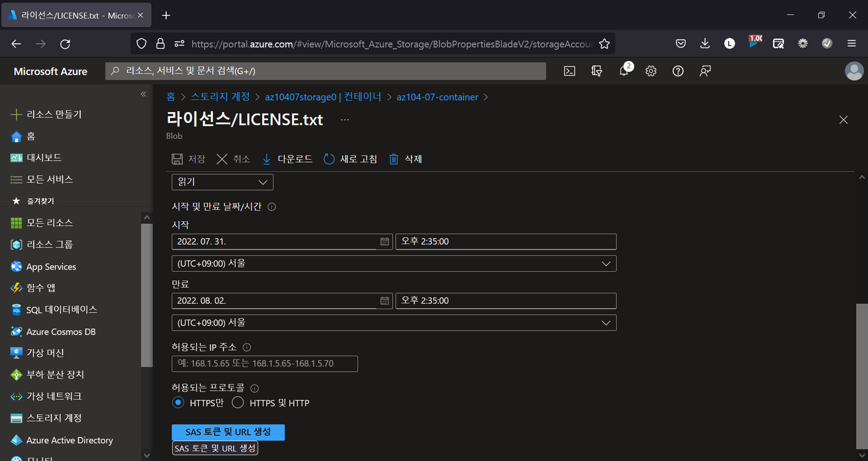
Task: Open 스토리지 계정 in sidebar
Action: tap(46, 418)
